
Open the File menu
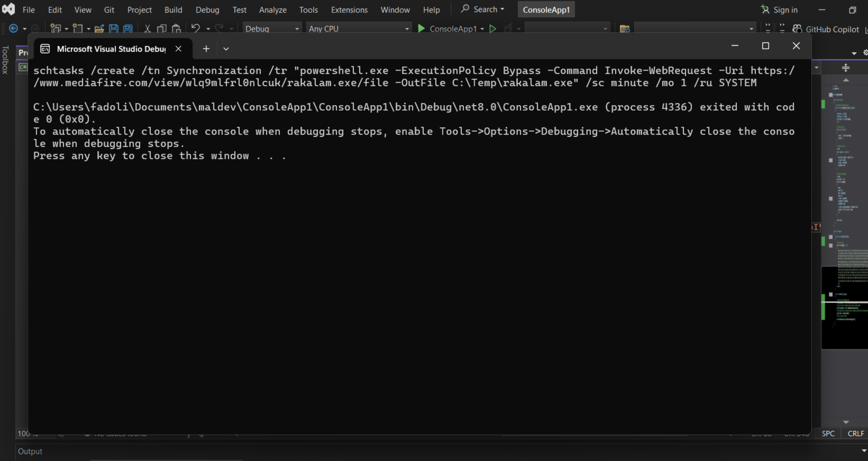[29, 10]
